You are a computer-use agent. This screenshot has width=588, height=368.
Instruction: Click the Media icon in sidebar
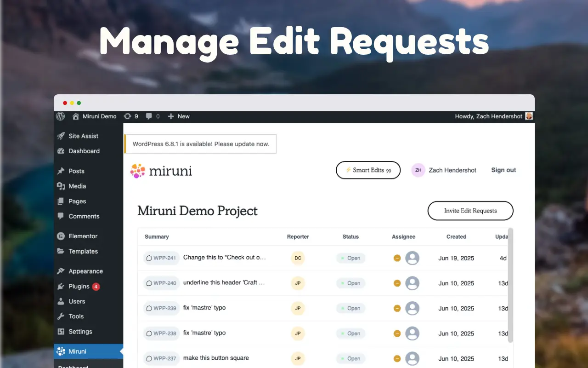[x=61, y=186]
